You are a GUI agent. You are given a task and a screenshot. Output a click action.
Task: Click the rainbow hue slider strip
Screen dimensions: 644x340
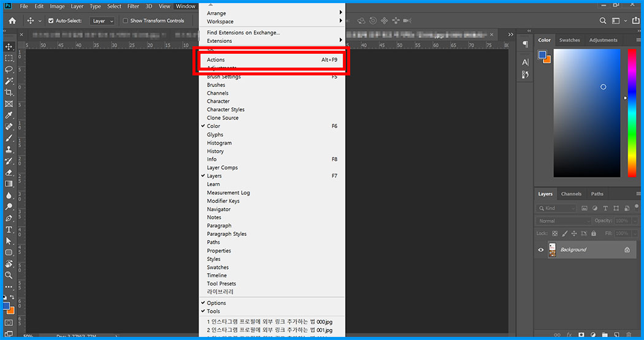click(632, 113)
